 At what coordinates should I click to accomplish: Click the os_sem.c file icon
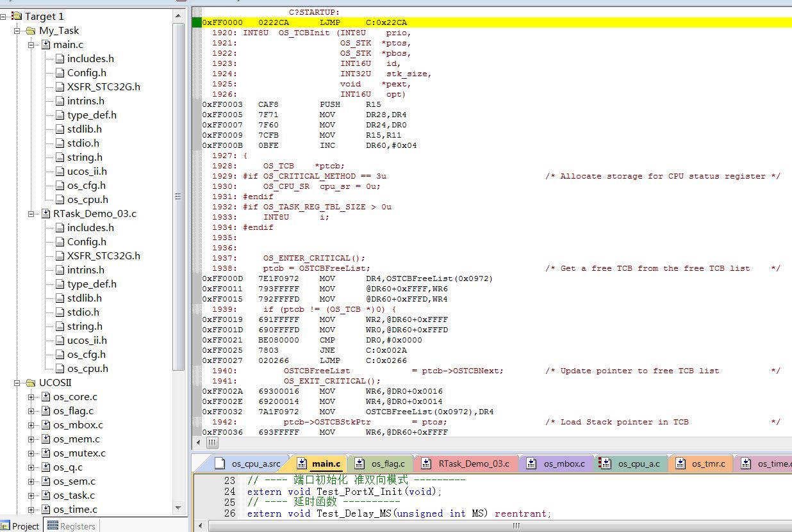tap(45, 481)
